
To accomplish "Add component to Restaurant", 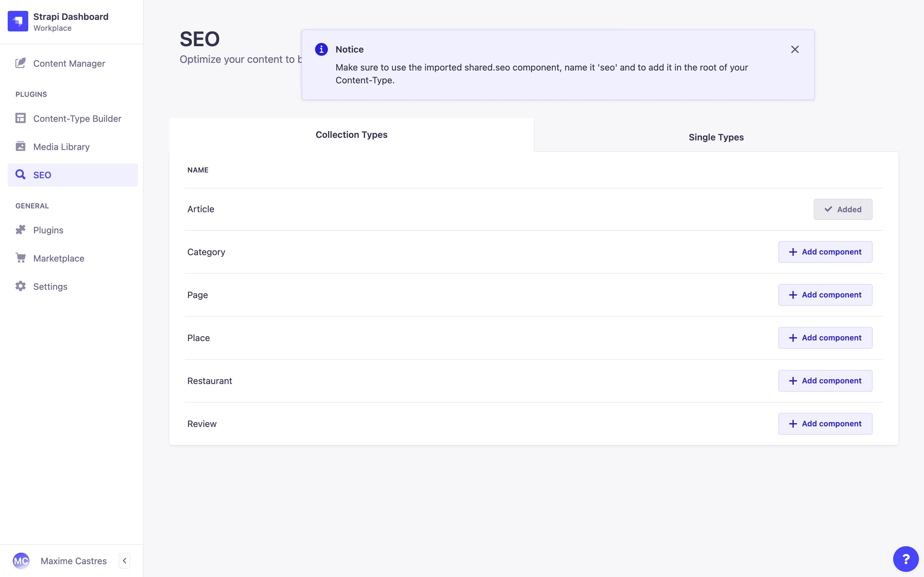I will [825, 381].
